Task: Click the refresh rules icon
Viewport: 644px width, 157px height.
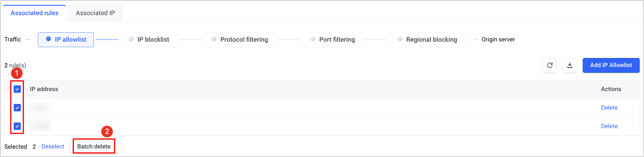Action: point(550,65)
